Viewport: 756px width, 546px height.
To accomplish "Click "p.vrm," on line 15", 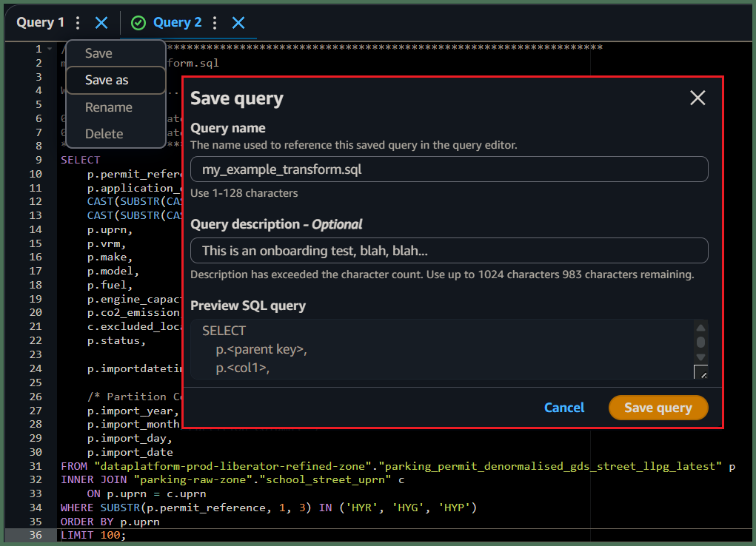I will click(106, 243).
